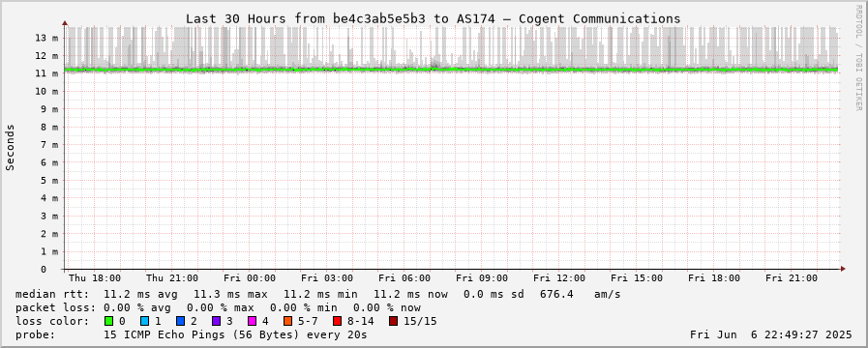This screenshot has width=868, height=348.
Task: Click the median rtt statistics line
Action: 317,294
